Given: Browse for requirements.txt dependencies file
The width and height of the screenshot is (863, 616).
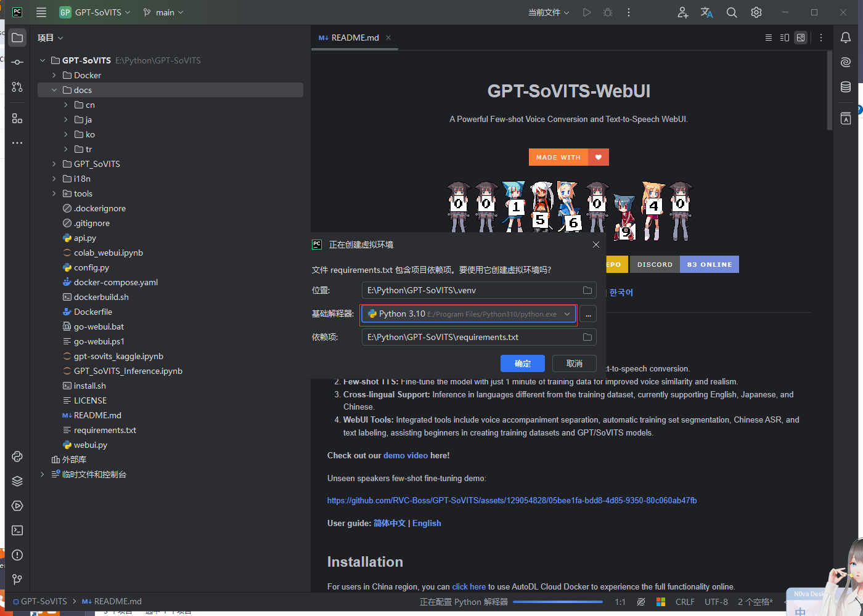Looking at the screenshot, I should coord(587,337).
